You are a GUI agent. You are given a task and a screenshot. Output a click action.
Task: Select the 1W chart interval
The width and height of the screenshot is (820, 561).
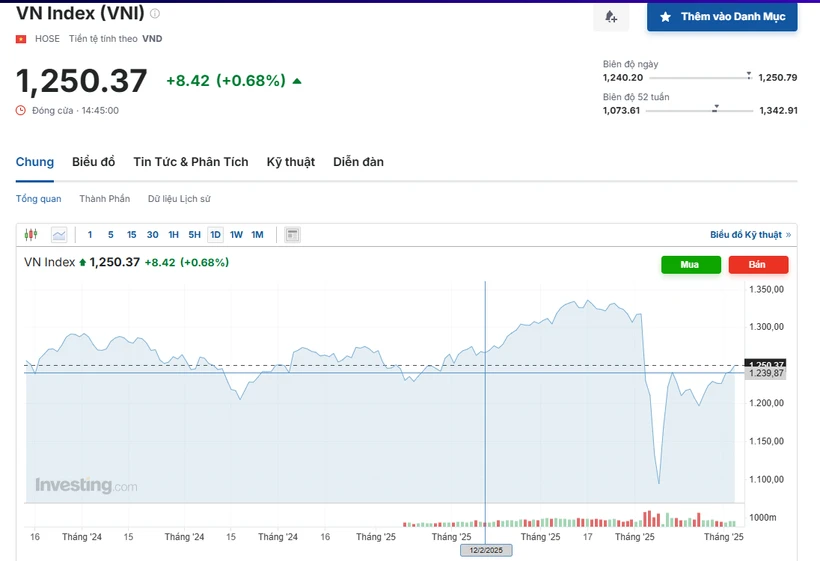236,235
